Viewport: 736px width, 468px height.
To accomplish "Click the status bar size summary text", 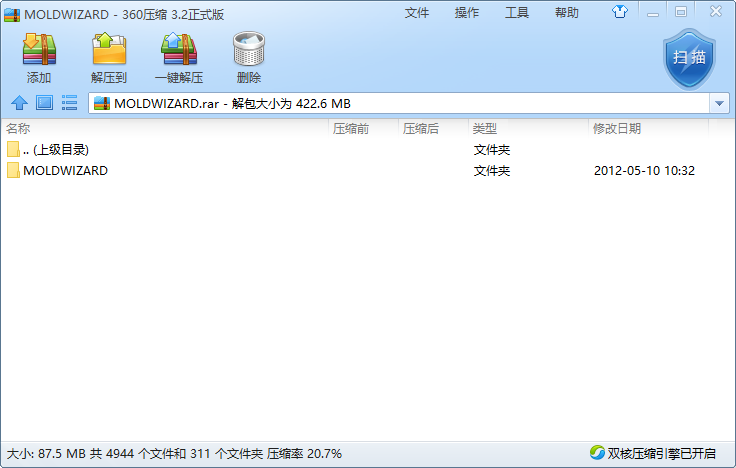I will (174, 454).
